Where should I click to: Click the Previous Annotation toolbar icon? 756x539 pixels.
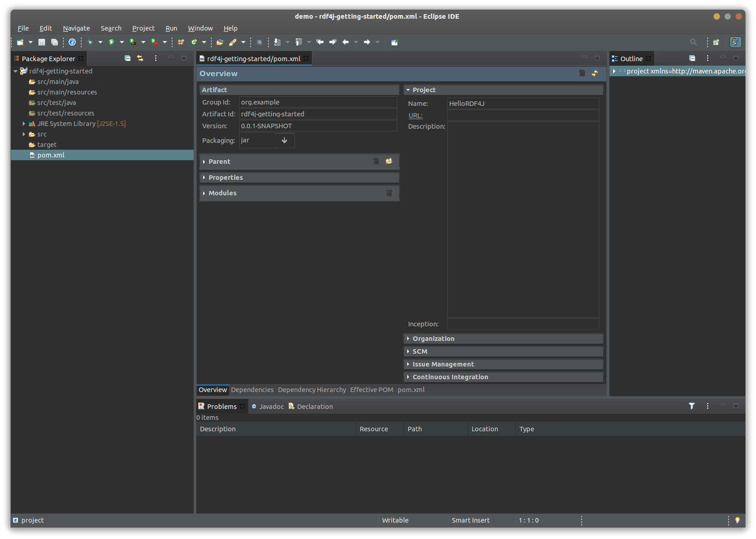click(299, 42)
